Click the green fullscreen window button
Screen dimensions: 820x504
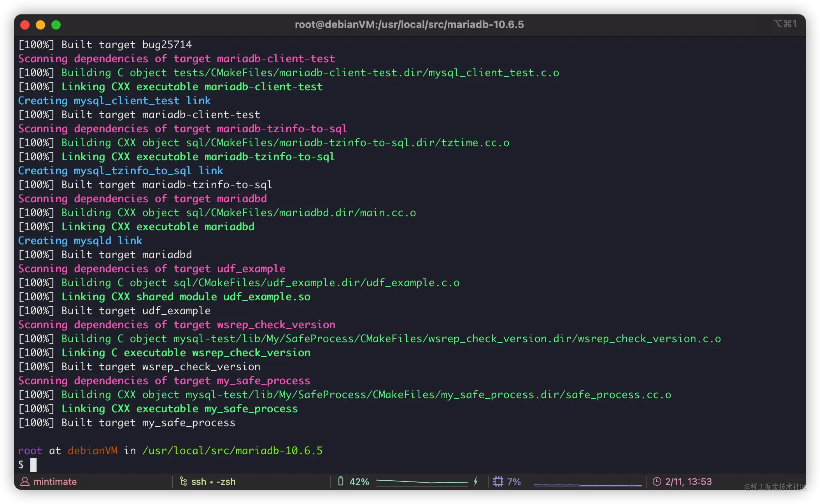click(56, 25)
